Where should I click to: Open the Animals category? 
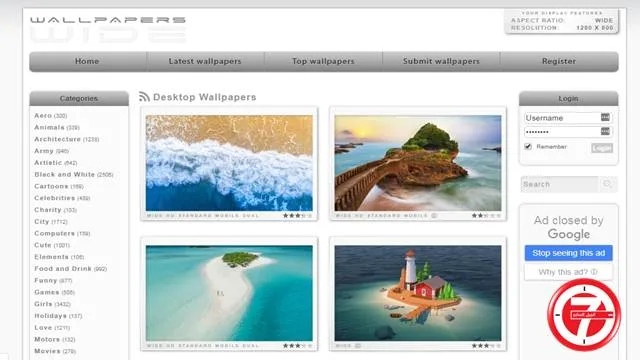[57, 127]
